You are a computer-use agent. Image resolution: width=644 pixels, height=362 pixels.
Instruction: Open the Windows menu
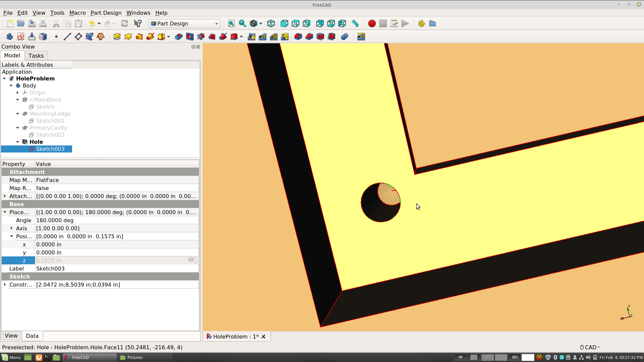pos(138,13)
